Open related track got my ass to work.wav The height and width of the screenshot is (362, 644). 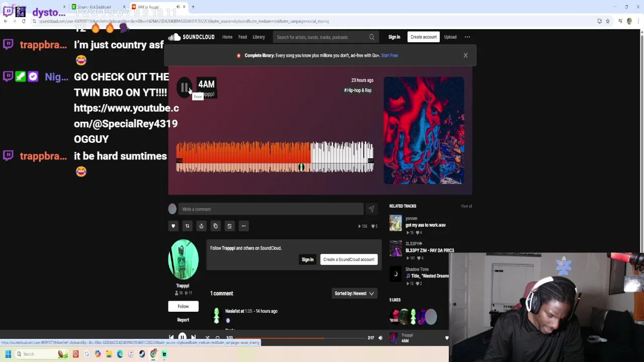426,225
